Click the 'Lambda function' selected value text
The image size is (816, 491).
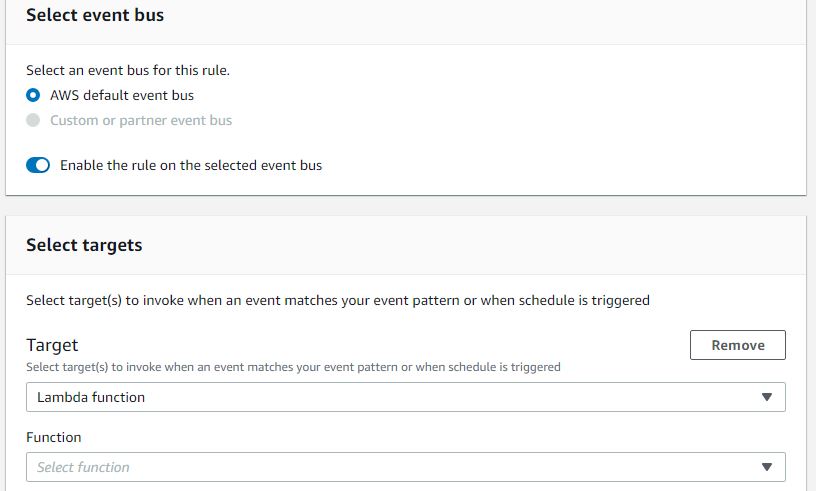tap(91, 397)
